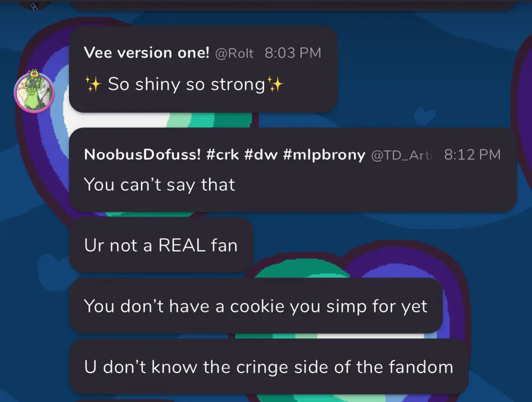
Task: Click the 8:03 PM timestamp
Action: click(x=293, y=53)
